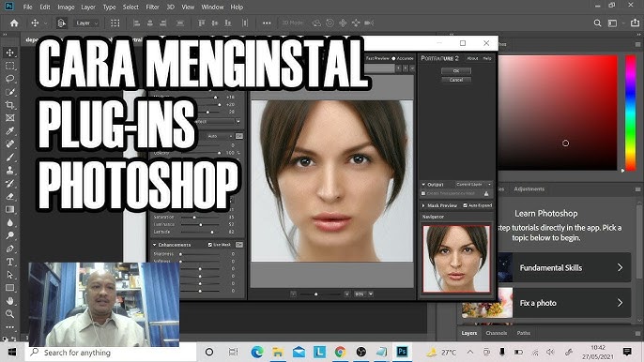Toggle the Auto-Expand checkbox

tap(466, 205)
